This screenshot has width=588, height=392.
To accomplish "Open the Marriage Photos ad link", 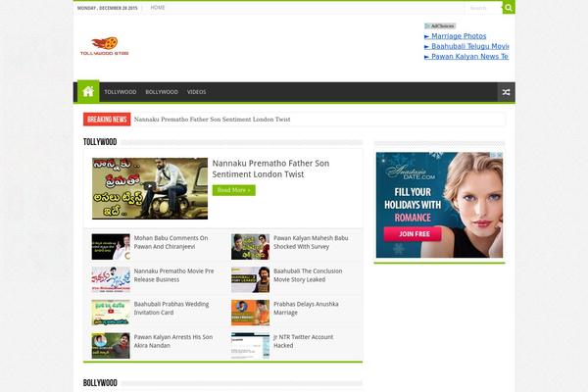I will (456, 36).
